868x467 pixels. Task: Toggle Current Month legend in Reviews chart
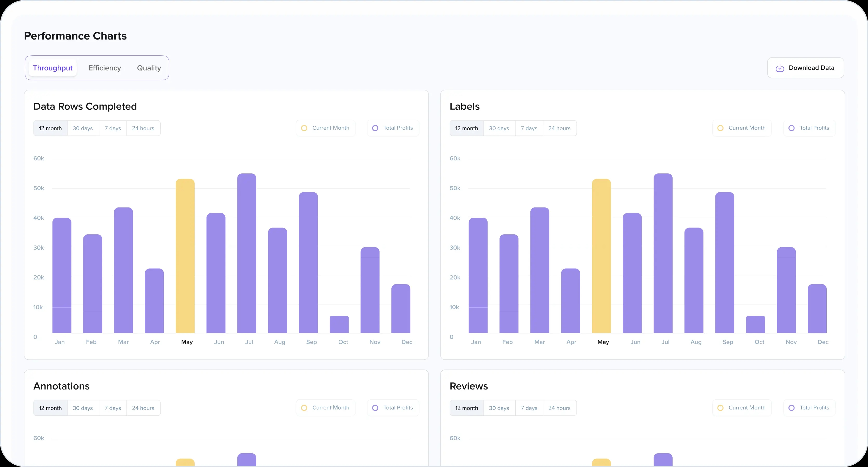pyautogui.click(x=742, y=408)
